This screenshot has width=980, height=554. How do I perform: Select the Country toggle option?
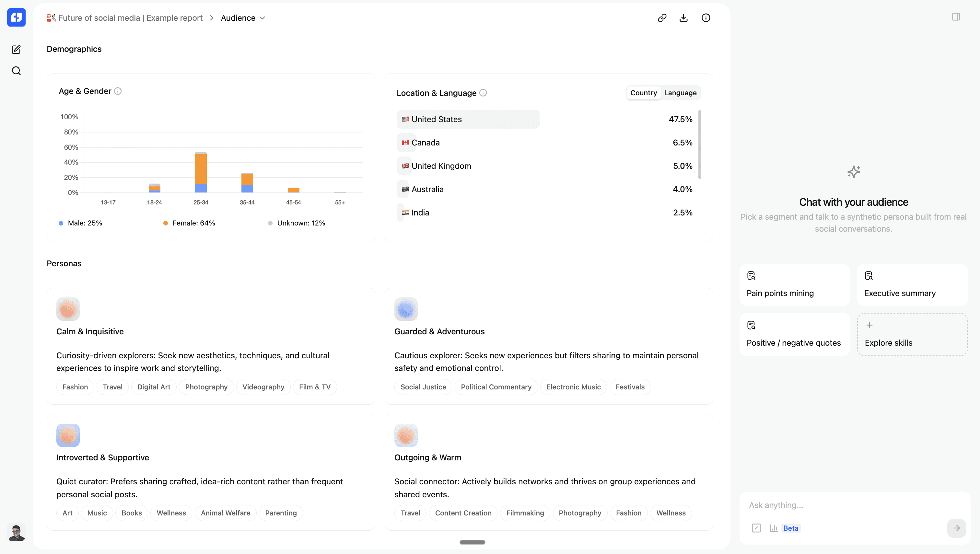643,93
